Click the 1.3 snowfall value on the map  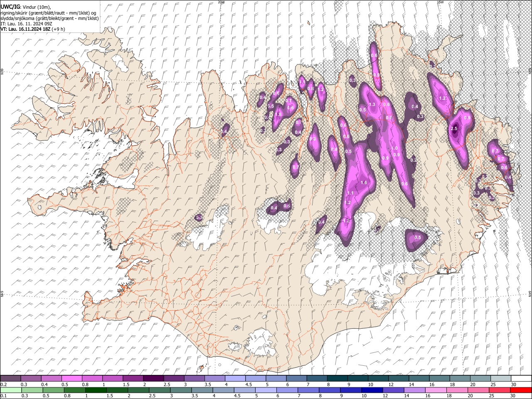pos(372,104)
